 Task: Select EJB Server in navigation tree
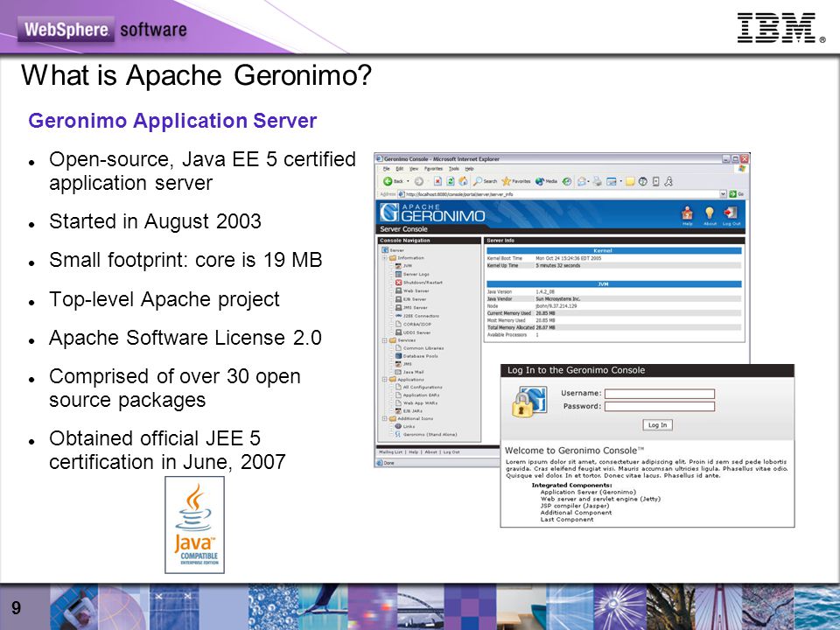click(x=411, y=299)
